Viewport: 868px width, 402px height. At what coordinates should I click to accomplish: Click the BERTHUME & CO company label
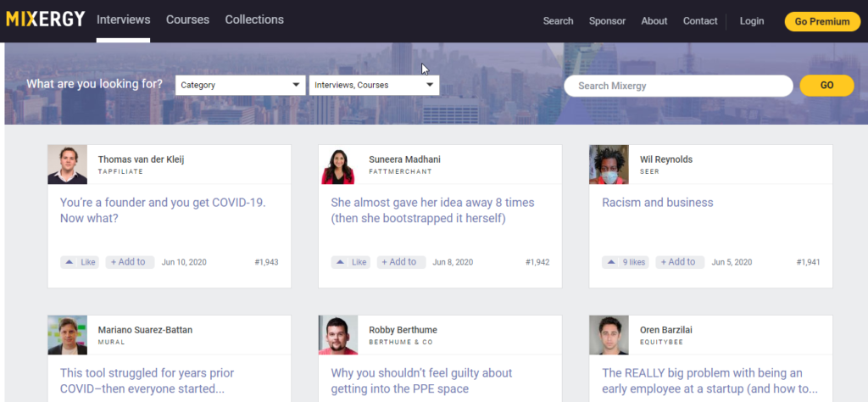coord(403,342)
